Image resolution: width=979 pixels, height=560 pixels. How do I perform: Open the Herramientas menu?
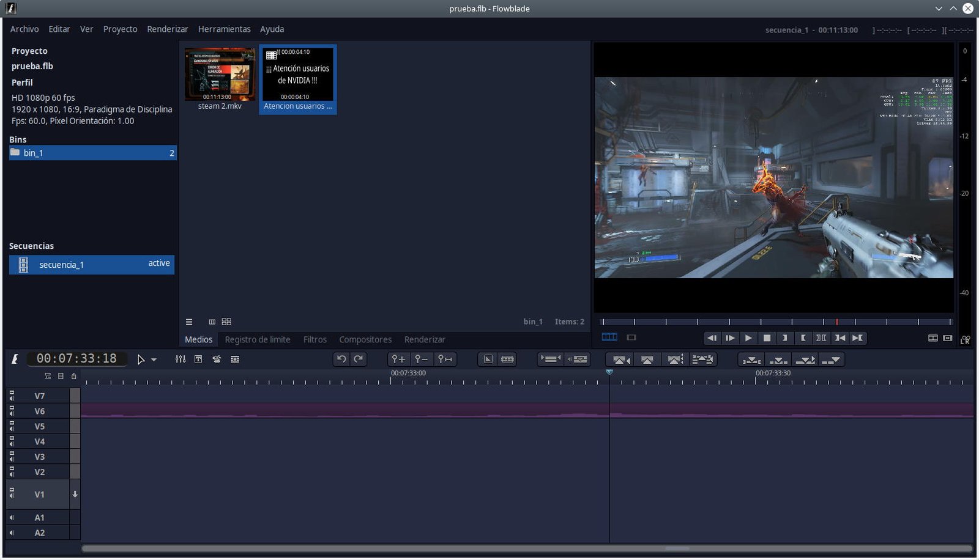(x=224, y=29)
